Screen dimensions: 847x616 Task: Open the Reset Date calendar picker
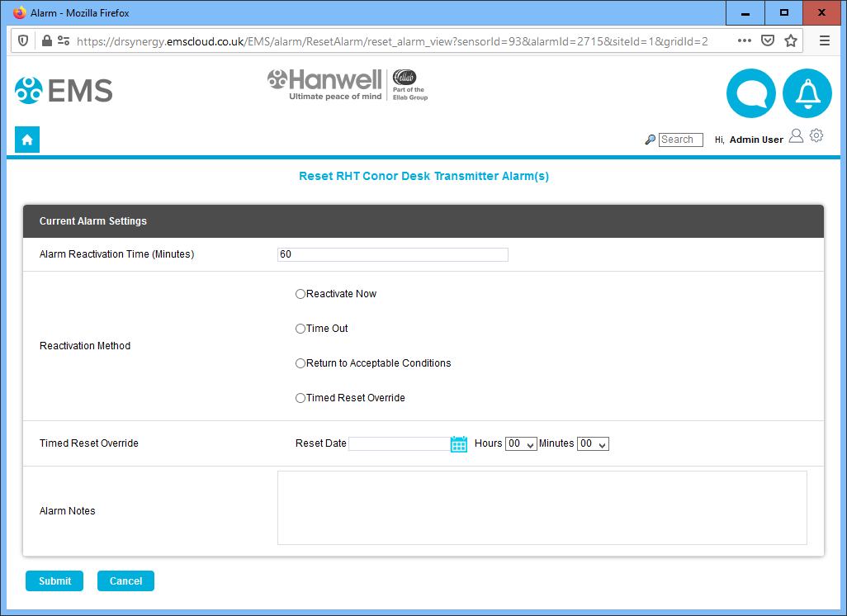[459, 444]
